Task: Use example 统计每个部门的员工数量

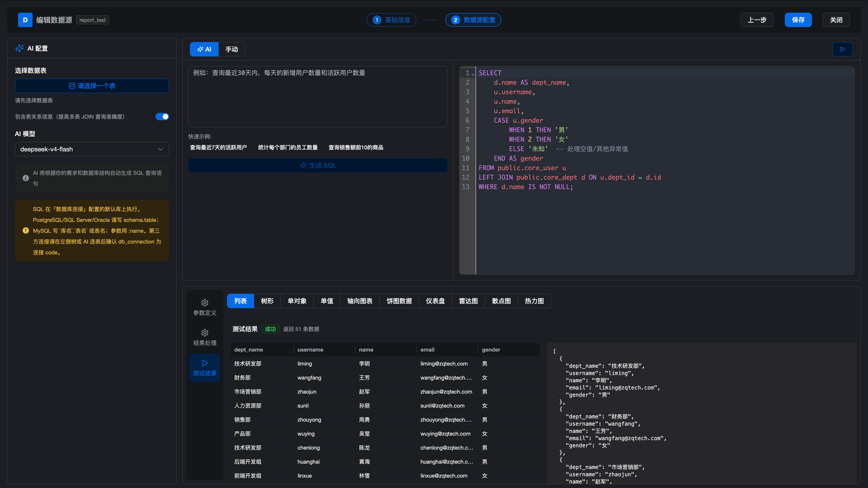Action: tap(288, 148)
